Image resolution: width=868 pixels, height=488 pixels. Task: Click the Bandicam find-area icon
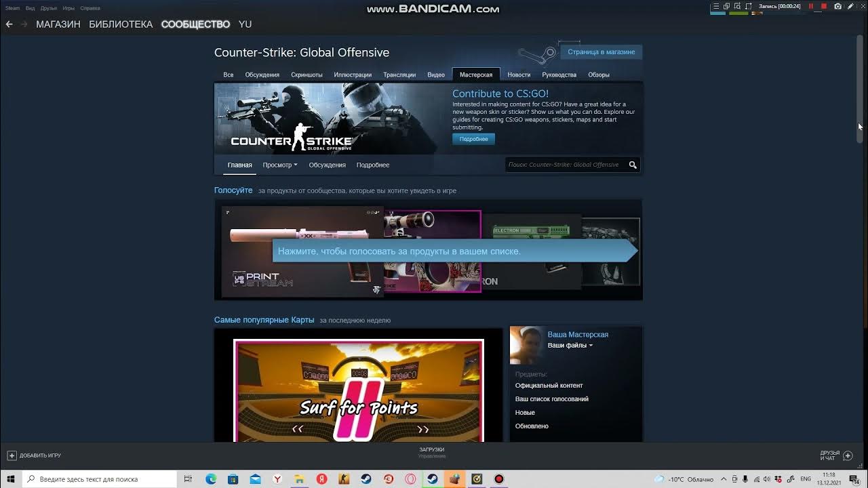(737, 6)
